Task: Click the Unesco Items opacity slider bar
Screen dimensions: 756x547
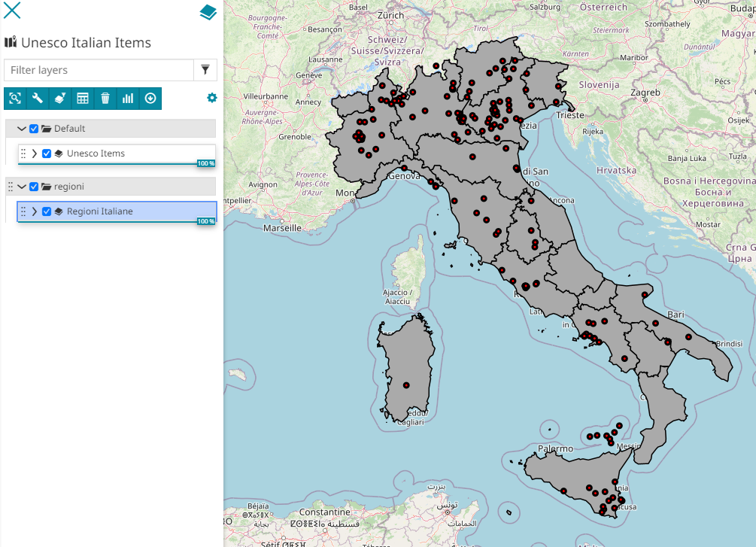Action: point(105,163)
